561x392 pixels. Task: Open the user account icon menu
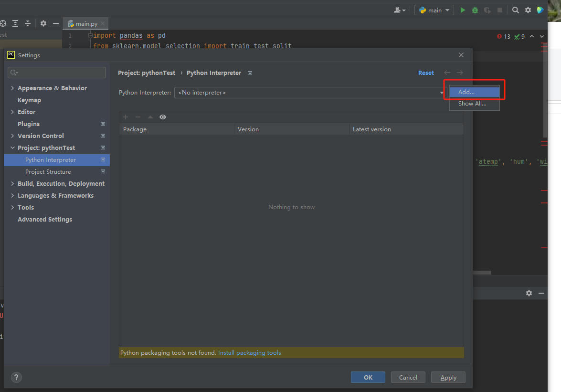[399, 10]
